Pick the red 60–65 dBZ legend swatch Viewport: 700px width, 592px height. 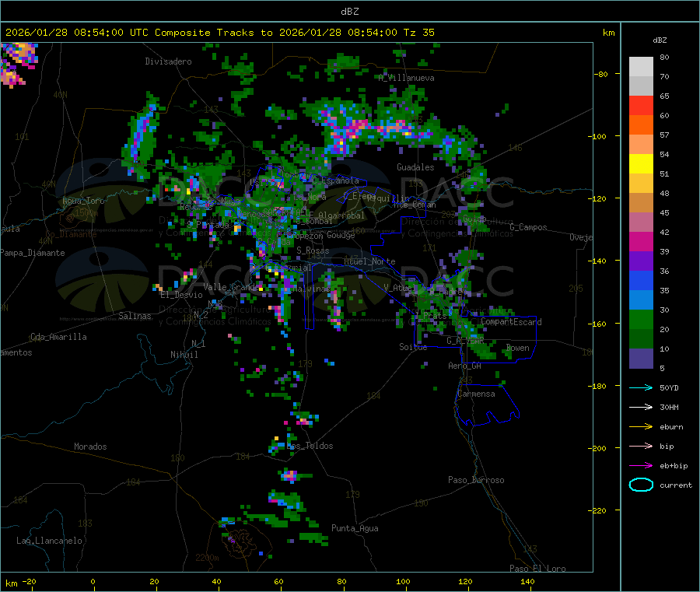pos(641,105)
